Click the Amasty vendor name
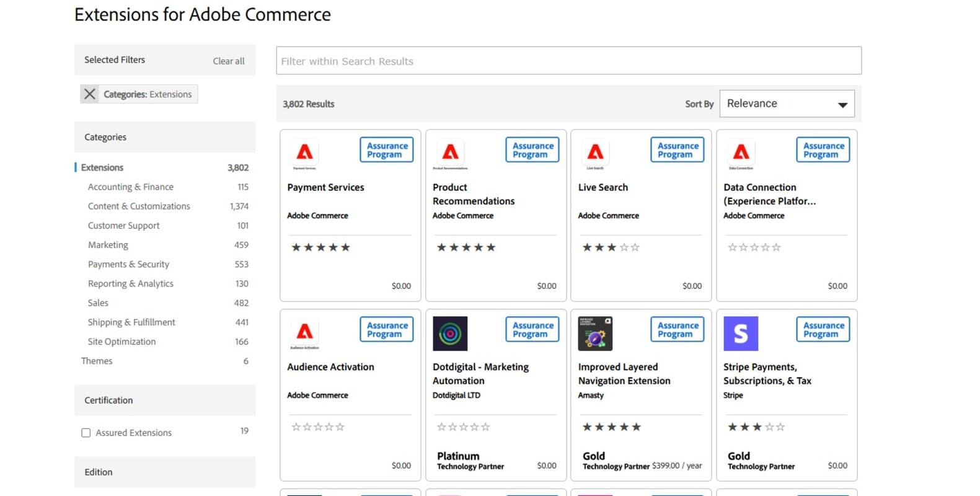The width and height of the screenshot is (980, 496). pos(591,396)
